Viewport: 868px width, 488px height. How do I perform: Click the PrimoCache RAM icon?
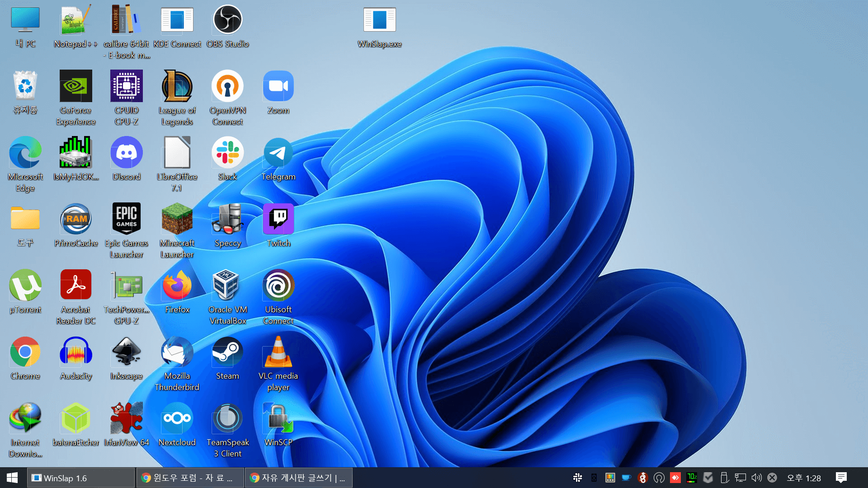76,225
